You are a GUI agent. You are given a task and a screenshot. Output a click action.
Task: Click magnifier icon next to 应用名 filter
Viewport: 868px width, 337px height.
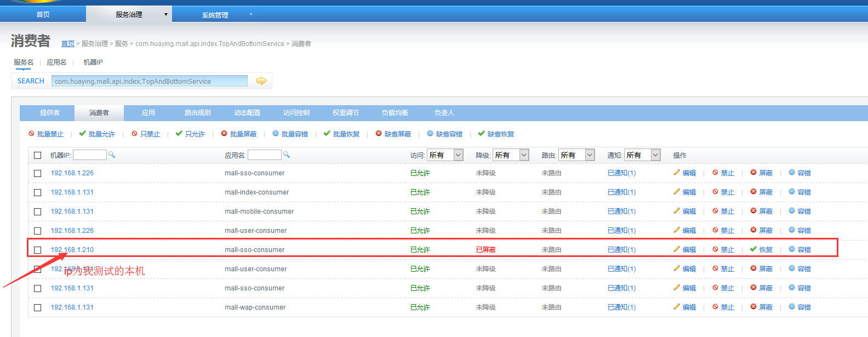pyautogui.click(x=286, y=155)
